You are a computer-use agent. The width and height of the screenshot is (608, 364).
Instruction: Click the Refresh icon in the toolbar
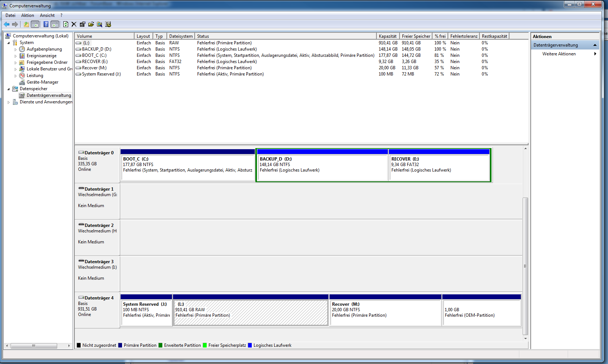(x=66, y=24)
